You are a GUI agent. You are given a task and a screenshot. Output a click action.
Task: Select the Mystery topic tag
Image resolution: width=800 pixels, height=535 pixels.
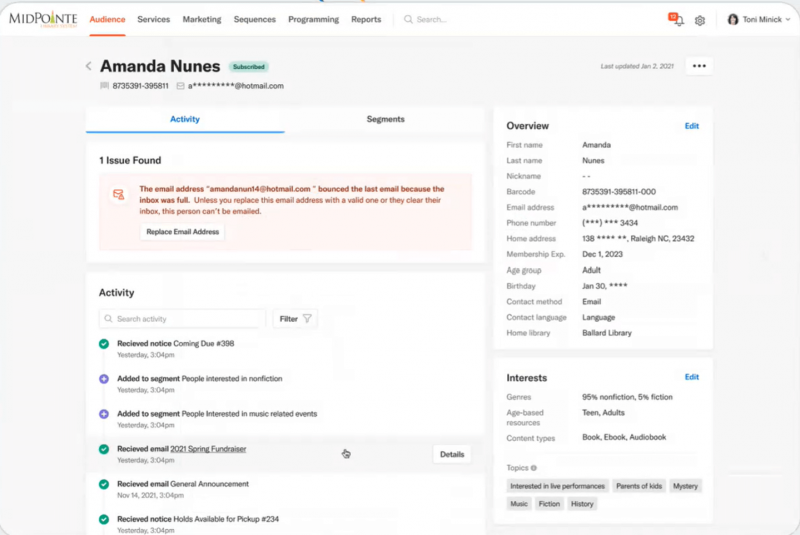coord(685,486)
